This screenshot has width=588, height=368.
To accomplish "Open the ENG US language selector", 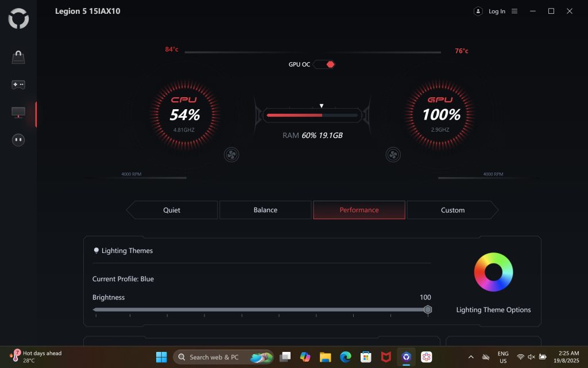I will click(503, 356).
